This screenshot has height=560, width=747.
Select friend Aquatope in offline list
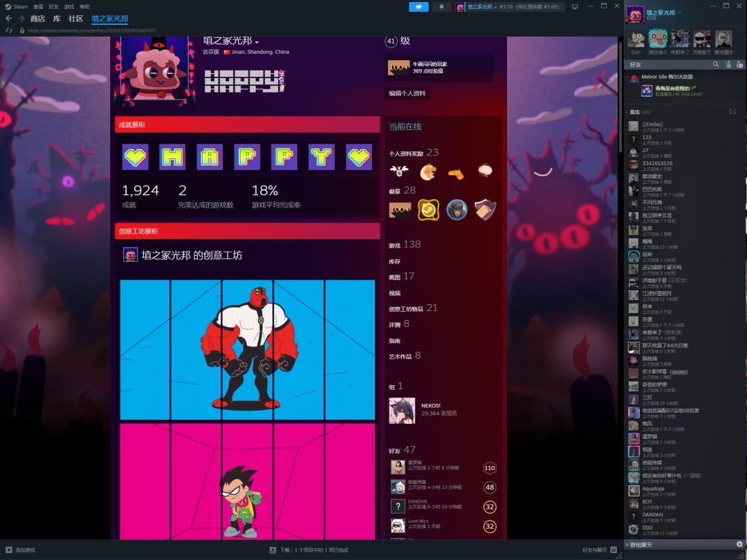point(653,489)
